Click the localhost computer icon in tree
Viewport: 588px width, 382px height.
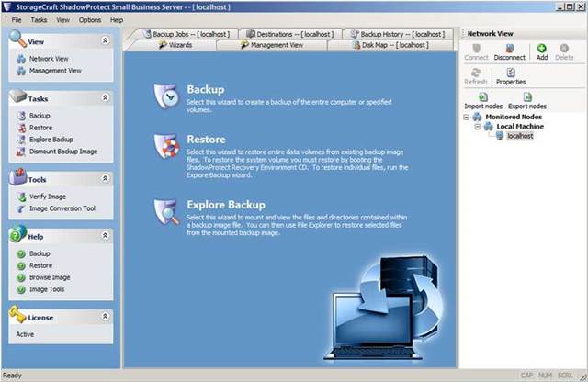(500, 136)
